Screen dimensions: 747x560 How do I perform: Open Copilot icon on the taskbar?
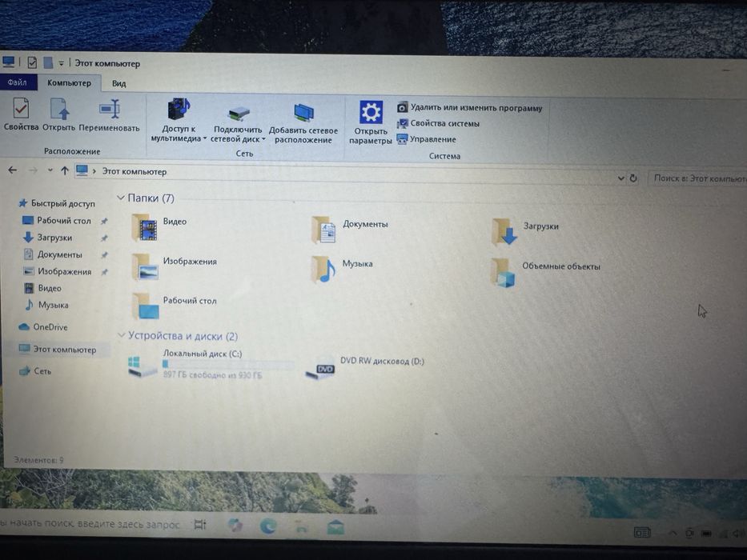[235, 526]
